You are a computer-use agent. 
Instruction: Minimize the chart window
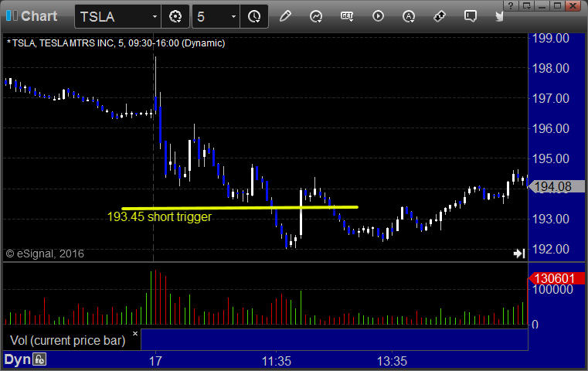542,6
